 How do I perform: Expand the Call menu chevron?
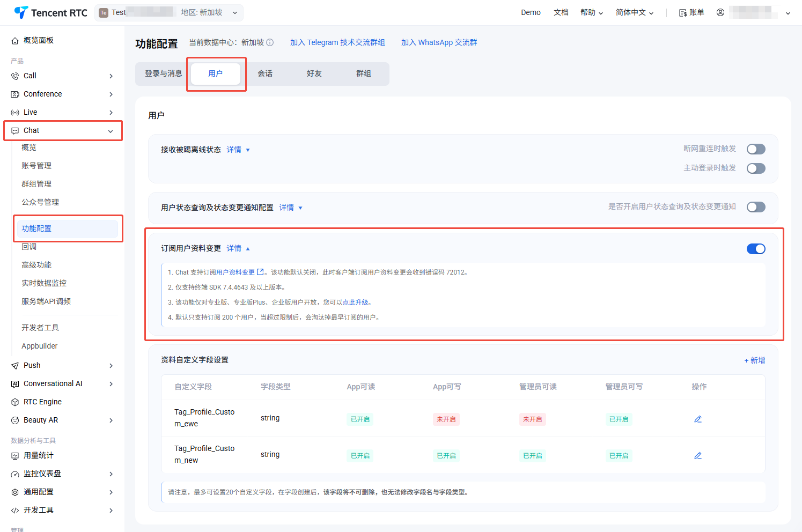(111, 76)
